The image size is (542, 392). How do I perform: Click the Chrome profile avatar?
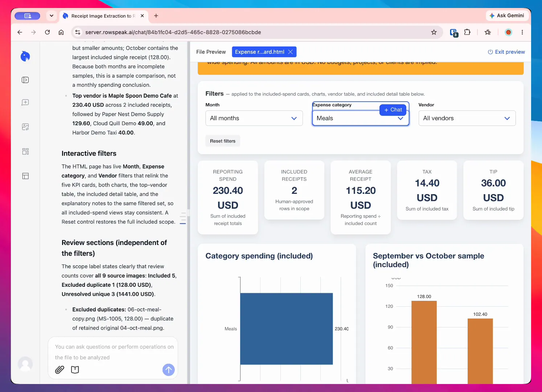(509, 32)
